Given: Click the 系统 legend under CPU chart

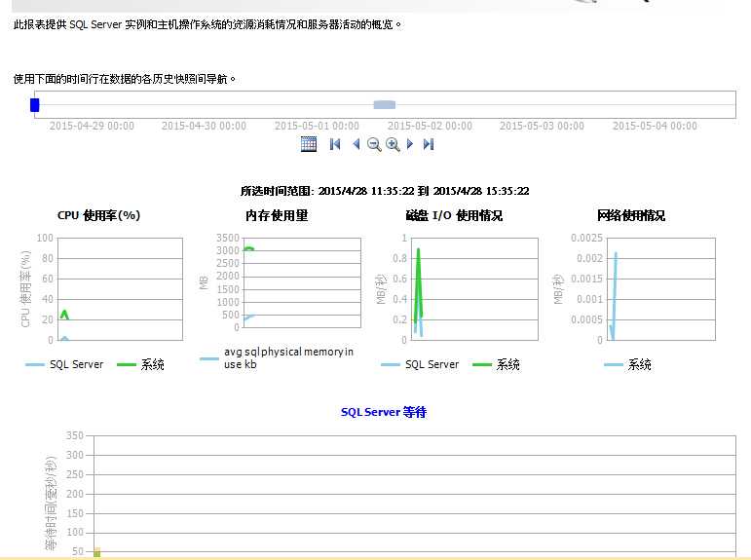Looking at the screenshot, I should pos(141,364).
